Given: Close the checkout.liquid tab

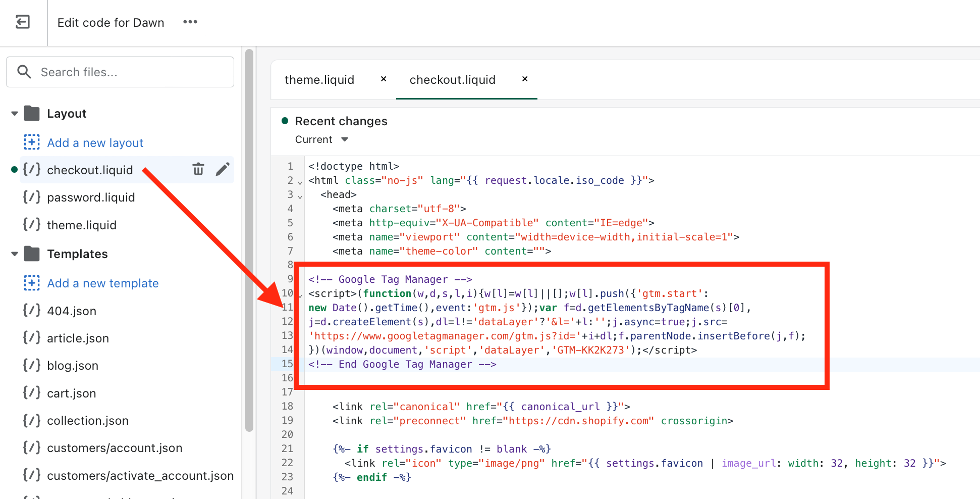Looking at the screenshot, I should click(525, 79).
